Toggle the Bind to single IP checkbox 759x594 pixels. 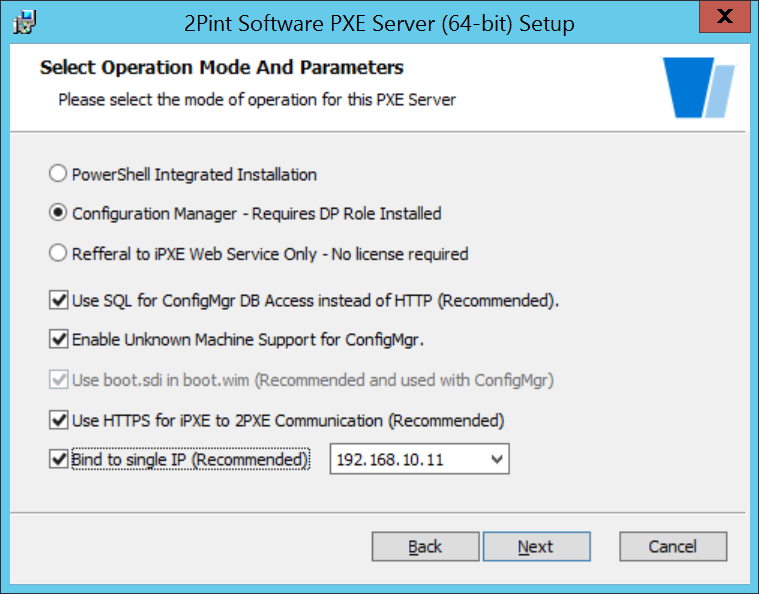point(59,459)
